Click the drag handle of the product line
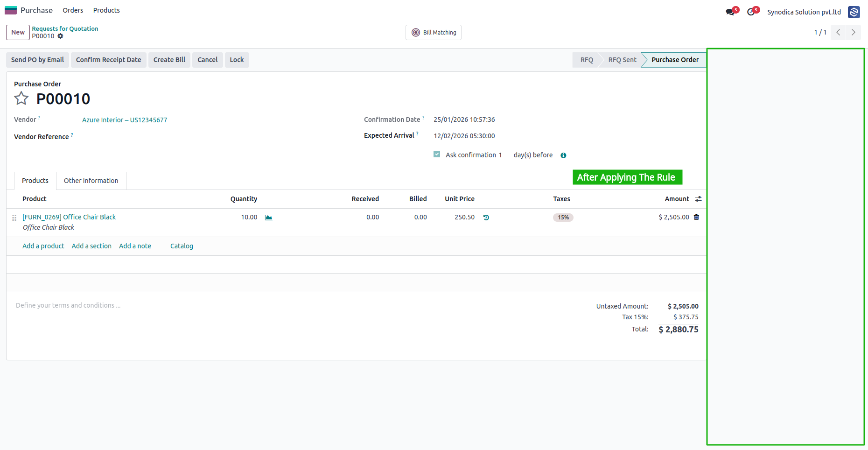The height and width of the screenshot is (450, 868). point(14,218)
